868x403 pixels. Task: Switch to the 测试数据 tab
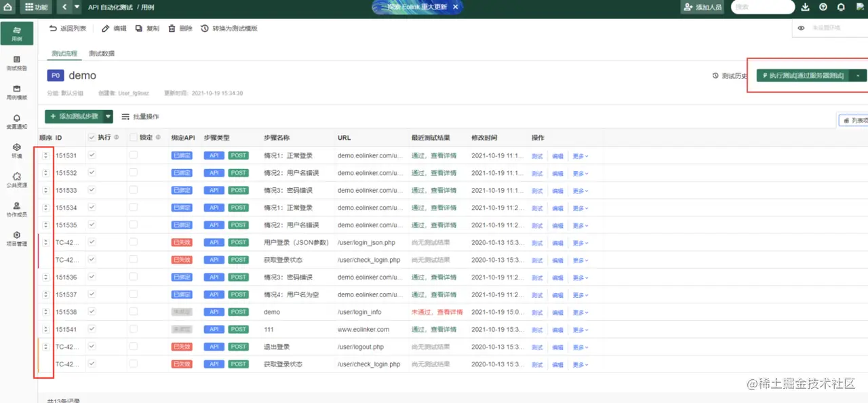(x=102, y=54)
